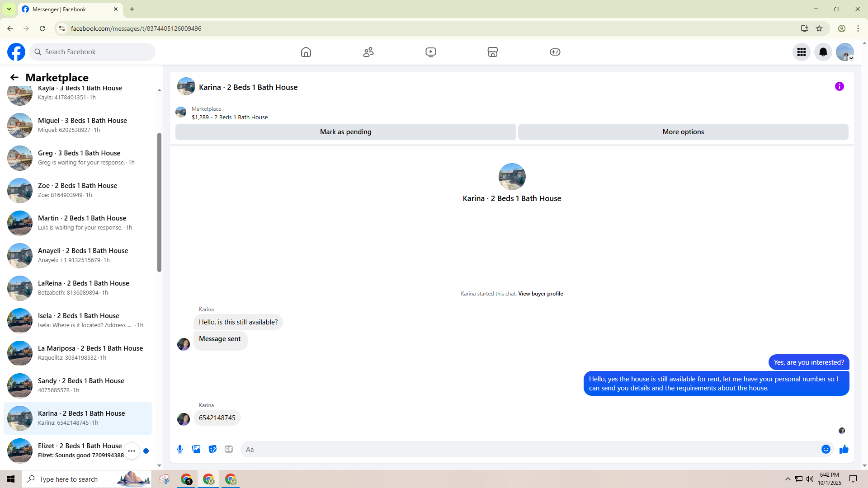This screenshot has height=488, width=868.
Task: Open the $1,289 - 2 Beds listing title
Action: point(230,117)
